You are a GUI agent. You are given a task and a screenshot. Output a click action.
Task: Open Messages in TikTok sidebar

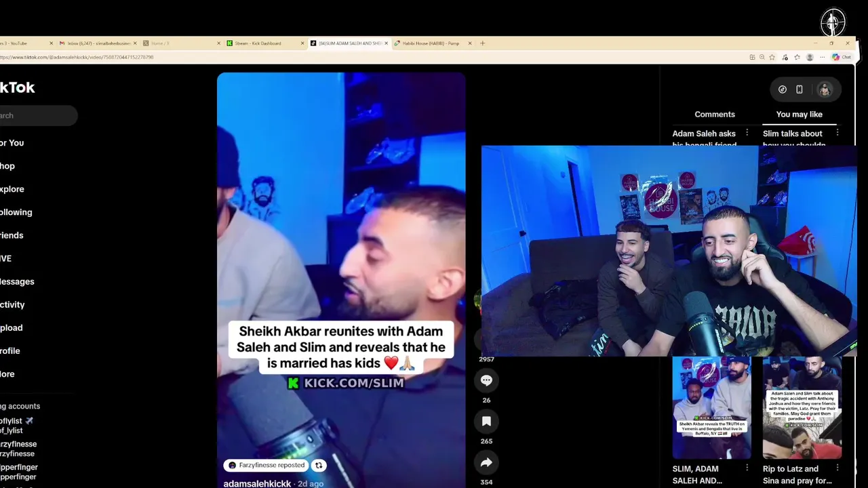tap(17, 281)
